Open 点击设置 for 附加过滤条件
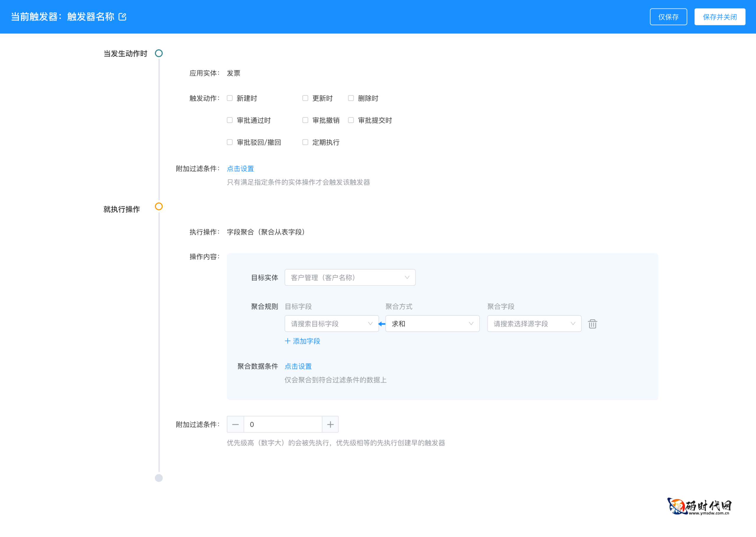The image size is (756, 537). pyautogui.click(x=240, y=168)
